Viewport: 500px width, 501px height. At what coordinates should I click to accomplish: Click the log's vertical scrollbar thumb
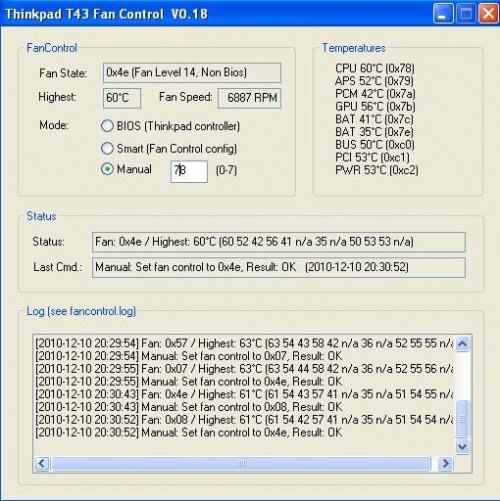462,418
